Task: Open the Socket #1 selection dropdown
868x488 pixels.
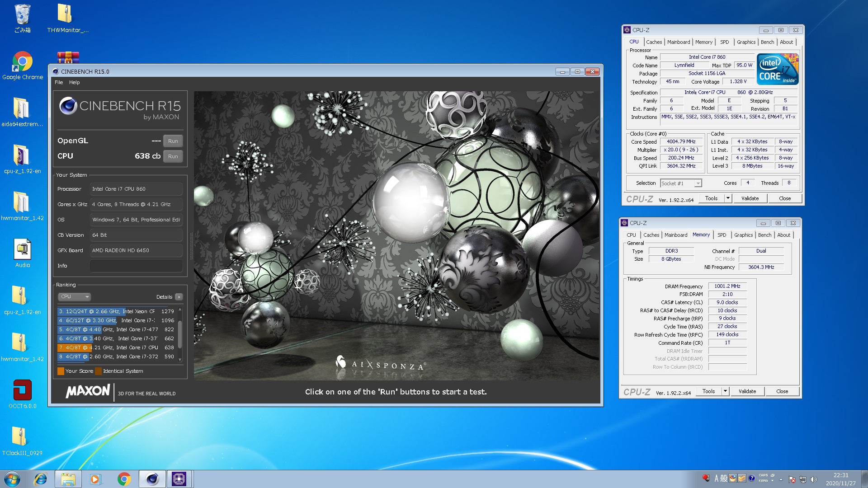Action: click(681, 183)
